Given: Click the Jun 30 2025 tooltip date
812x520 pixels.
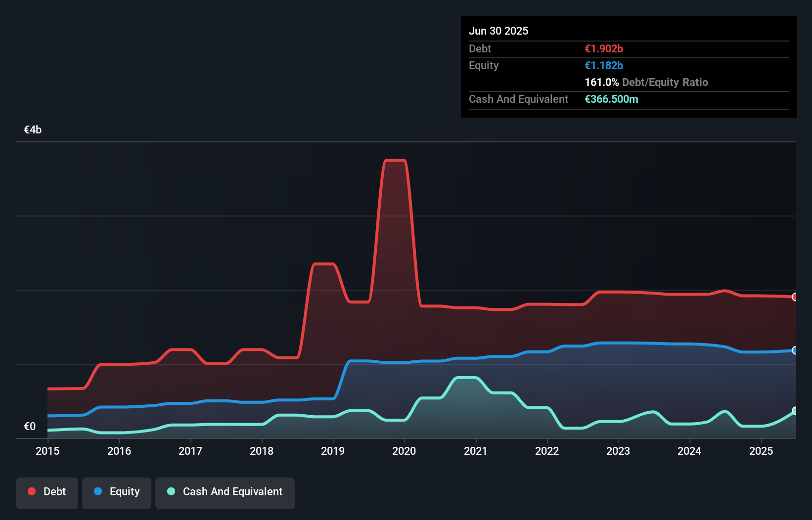Looking at the screenshot, I should (498, 31).
